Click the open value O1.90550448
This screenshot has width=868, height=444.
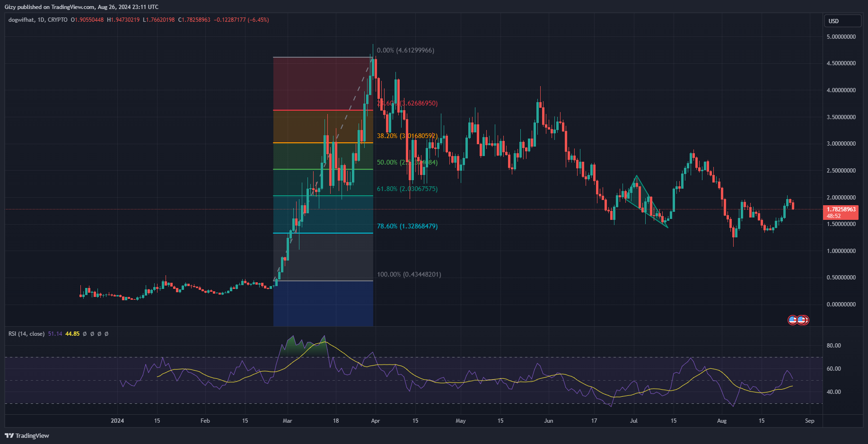point(87,20)
